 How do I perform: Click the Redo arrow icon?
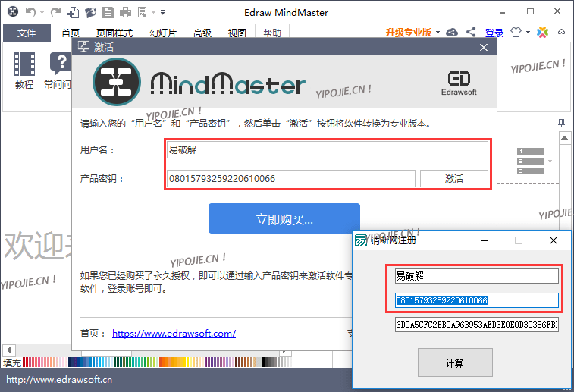(x=55, y=12)
